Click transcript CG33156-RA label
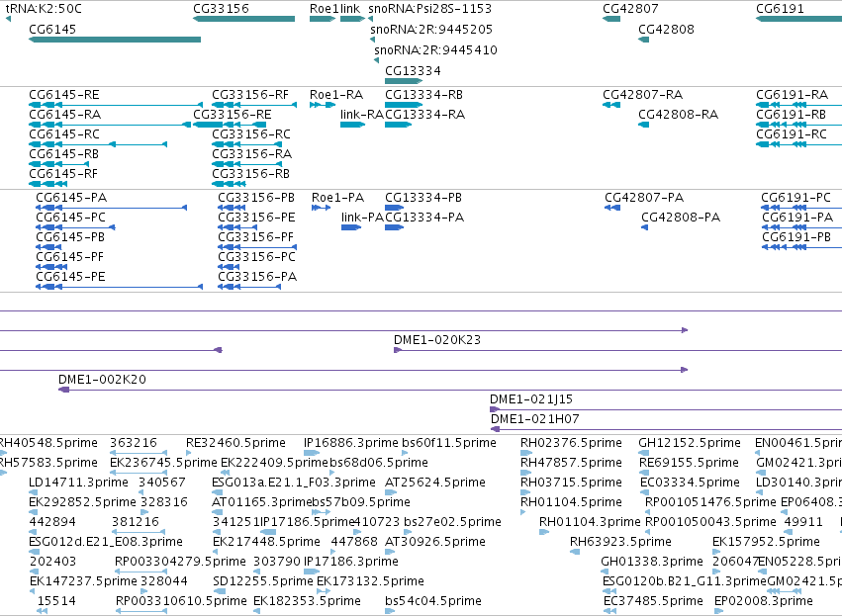This screenshot has height=616, width=842. [252, 154]
